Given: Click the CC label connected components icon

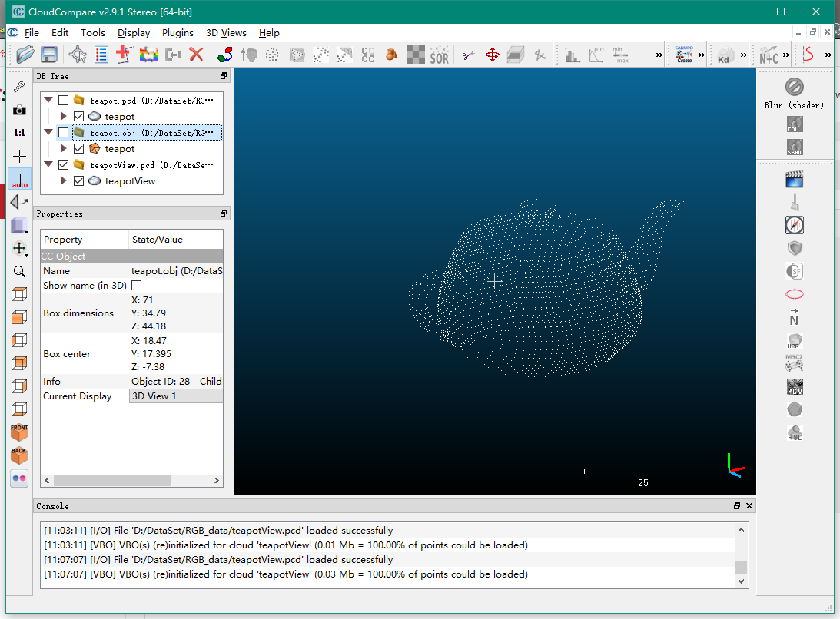Looking at the screenshot, I should [368, 55].
